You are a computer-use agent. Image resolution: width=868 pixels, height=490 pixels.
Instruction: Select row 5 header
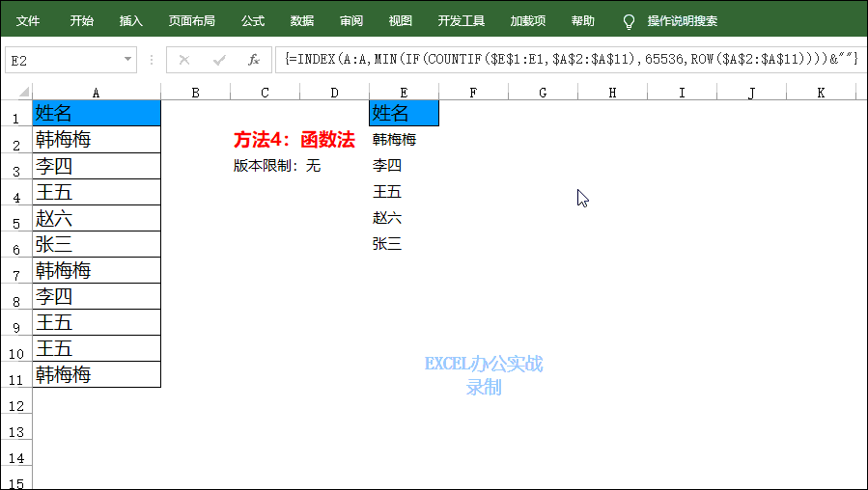click(x=16, y=218)
